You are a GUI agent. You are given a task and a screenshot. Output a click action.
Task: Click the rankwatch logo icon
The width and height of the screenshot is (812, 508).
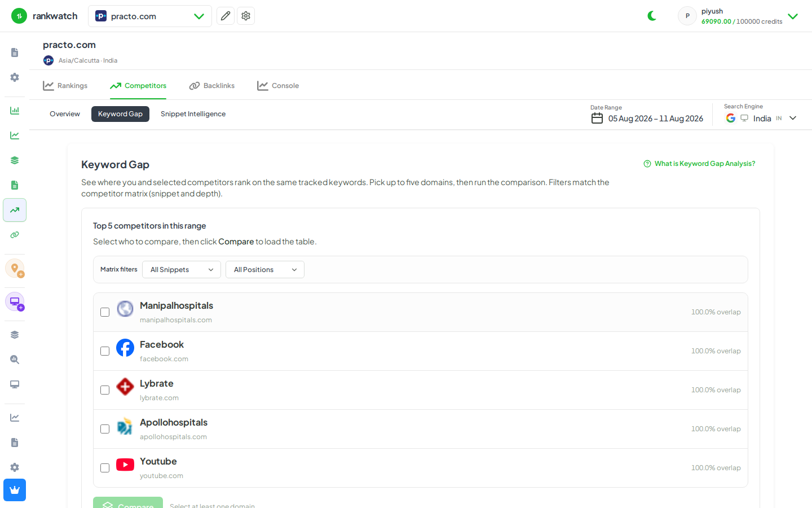tap(19, 16)
